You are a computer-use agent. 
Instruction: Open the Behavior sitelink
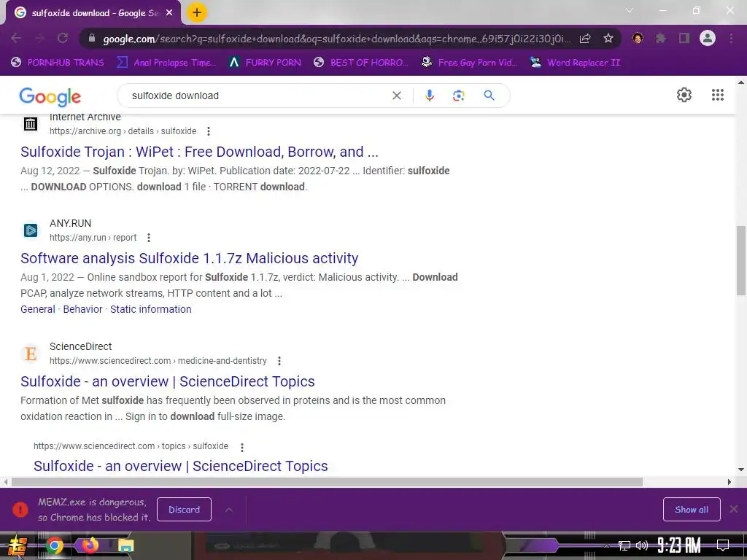83,309
